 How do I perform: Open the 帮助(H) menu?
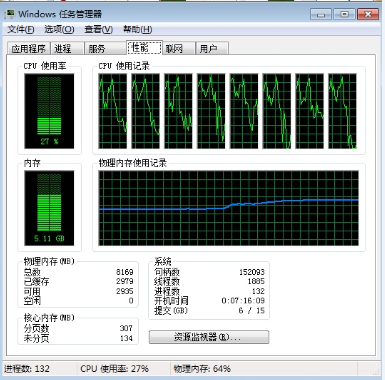[137, 29]
